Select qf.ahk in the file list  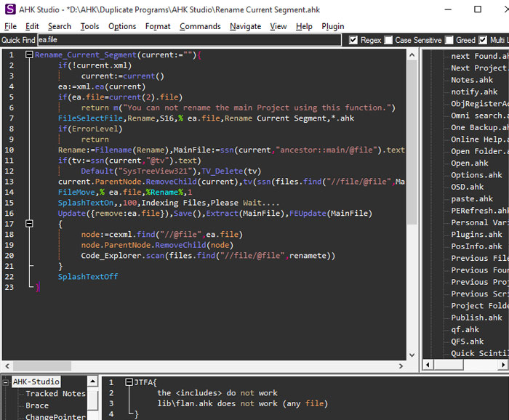[465, 329]
